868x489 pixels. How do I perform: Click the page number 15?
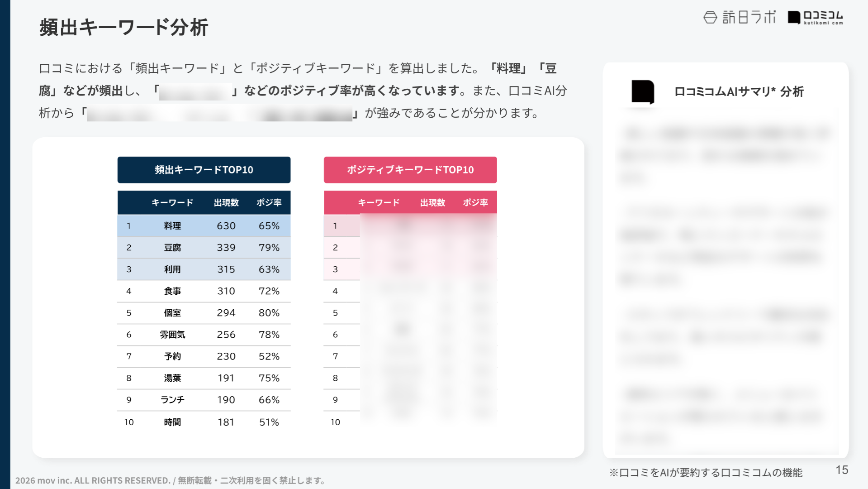click(841, 470)
